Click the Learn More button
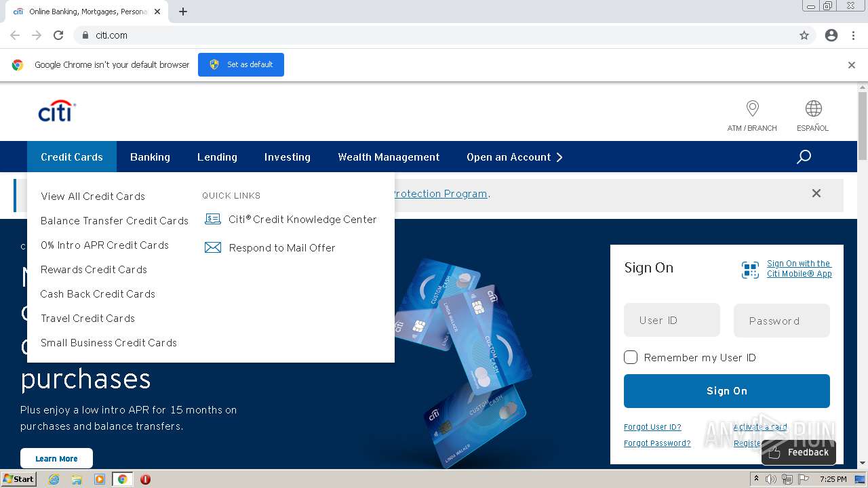This screenshot has width=868, height=488. pos(56,458)
